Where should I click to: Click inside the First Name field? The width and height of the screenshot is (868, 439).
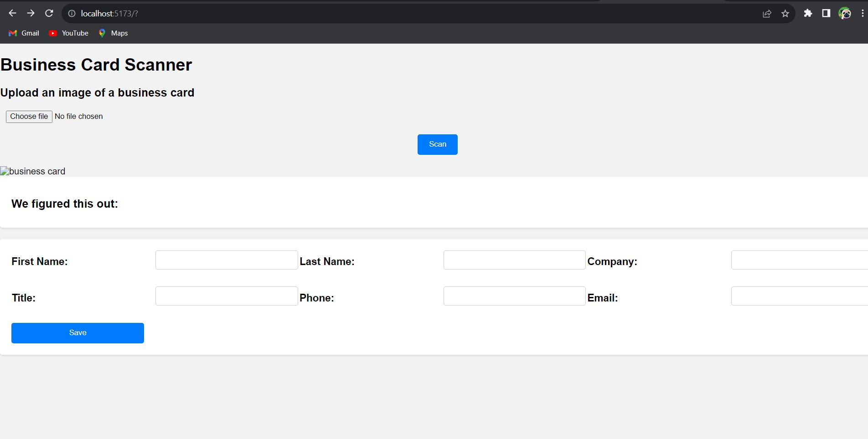pos(226,260)
